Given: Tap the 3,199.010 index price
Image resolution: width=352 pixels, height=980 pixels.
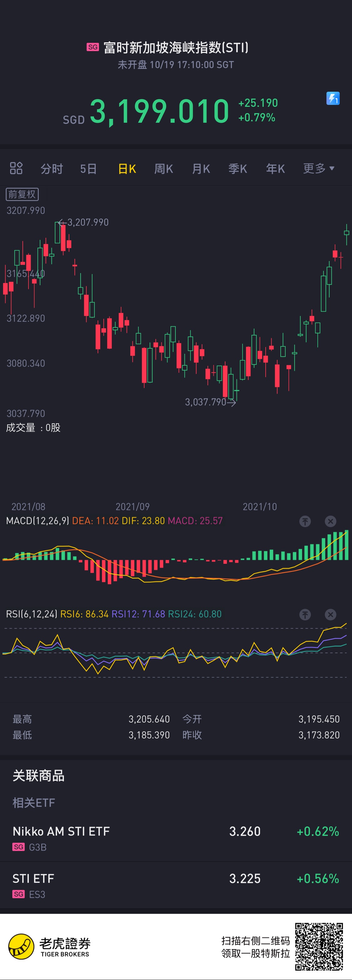Looking at the screenshot, I should click(x=160, y=112).
